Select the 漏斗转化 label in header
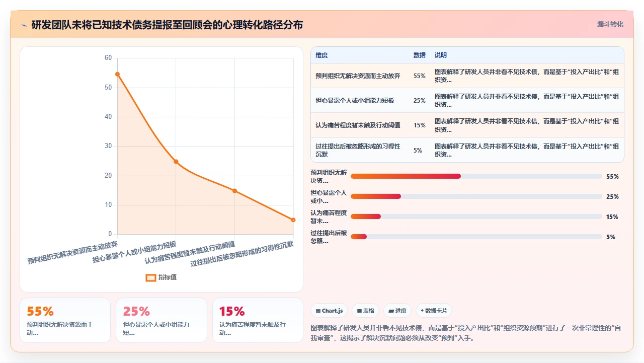Viewport: 644px width, 363px height. [x=610, y=24]
